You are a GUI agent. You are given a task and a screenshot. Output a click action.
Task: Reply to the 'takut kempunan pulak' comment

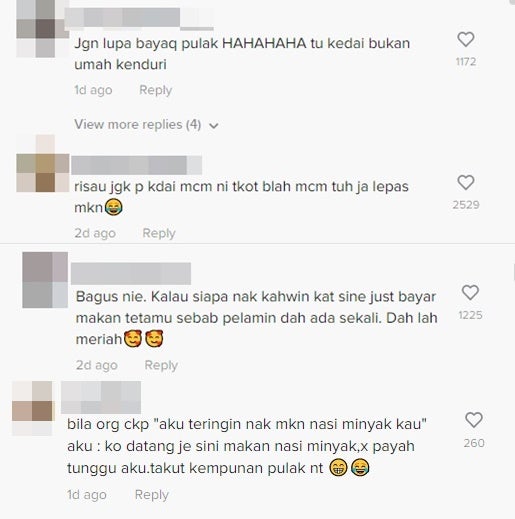click(152, 495)
